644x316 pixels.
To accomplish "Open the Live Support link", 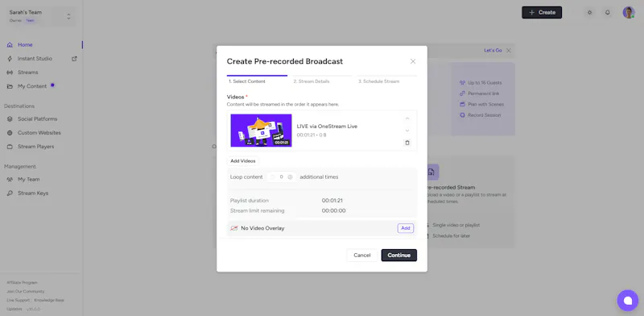I will point(18,300).
